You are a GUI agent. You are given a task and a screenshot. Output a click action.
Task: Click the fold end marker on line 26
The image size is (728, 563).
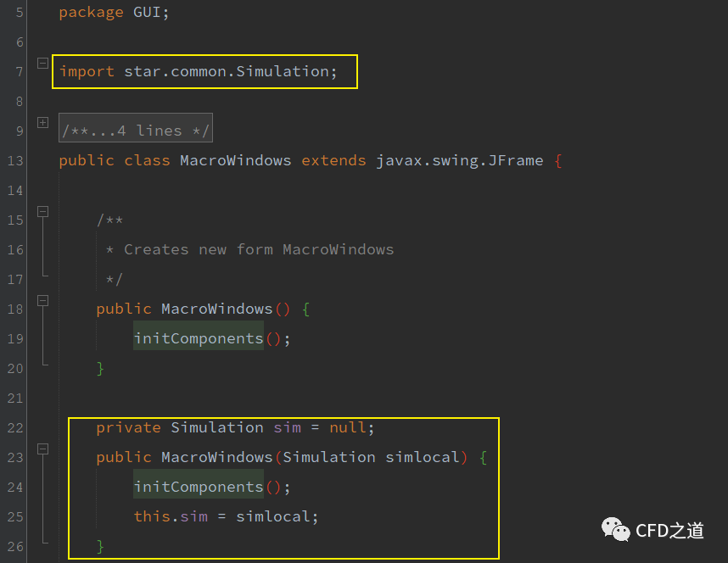click(x=42, y=540)
